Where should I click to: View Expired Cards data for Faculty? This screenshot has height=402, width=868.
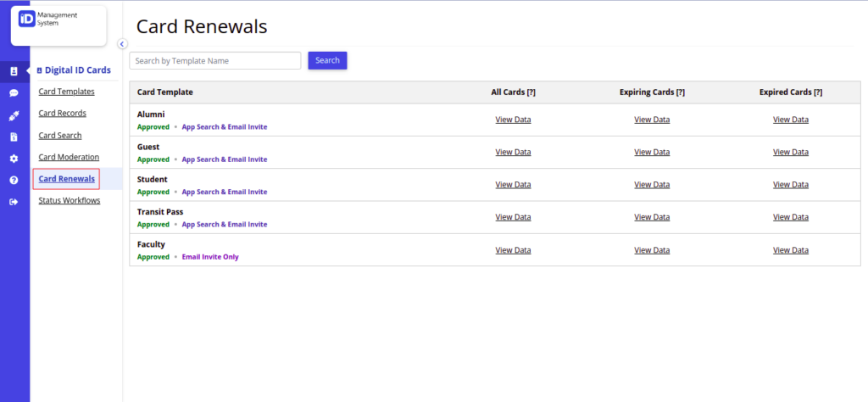[x=791, y=250]
